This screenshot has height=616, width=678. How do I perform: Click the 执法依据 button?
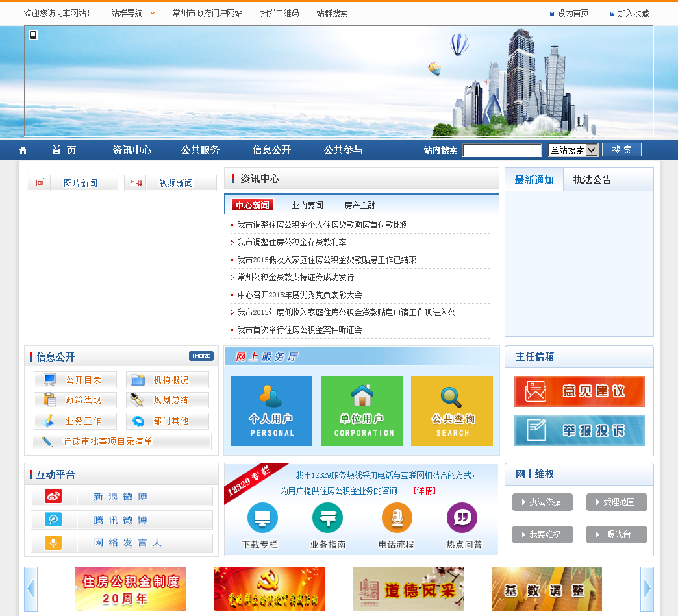pos(542,502)
